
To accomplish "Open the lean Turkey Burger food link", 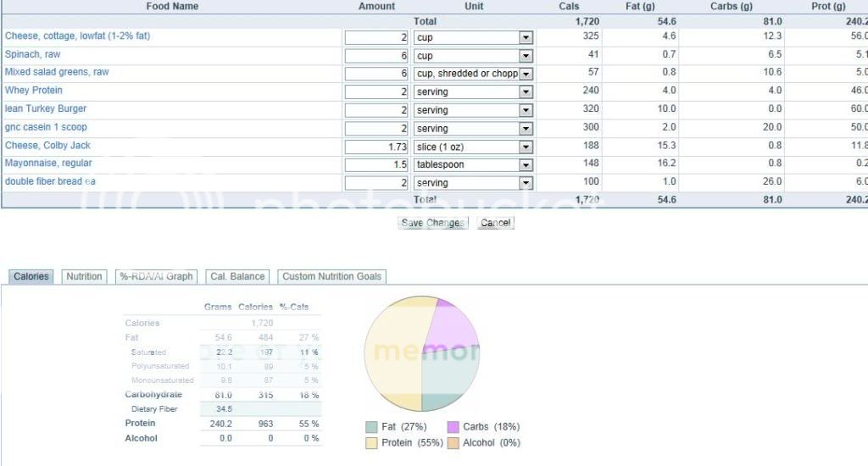I will tap(46, 108).
